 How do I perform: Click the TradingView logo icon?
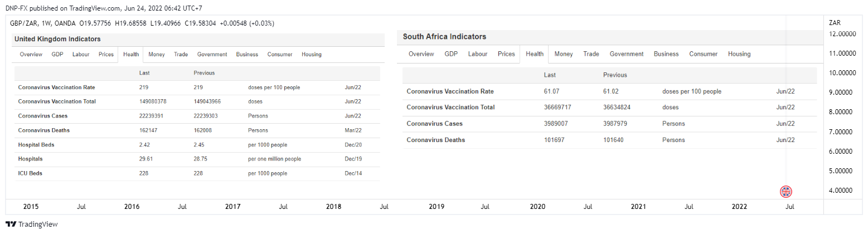point(10,224)
